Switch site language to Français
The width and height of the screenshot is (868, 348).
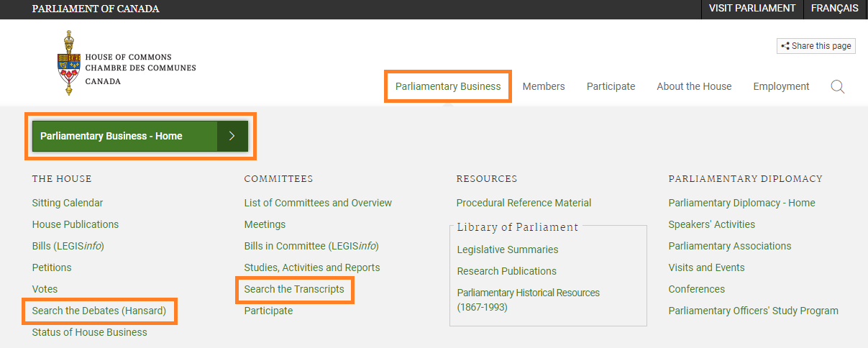[x=835, y=9]
